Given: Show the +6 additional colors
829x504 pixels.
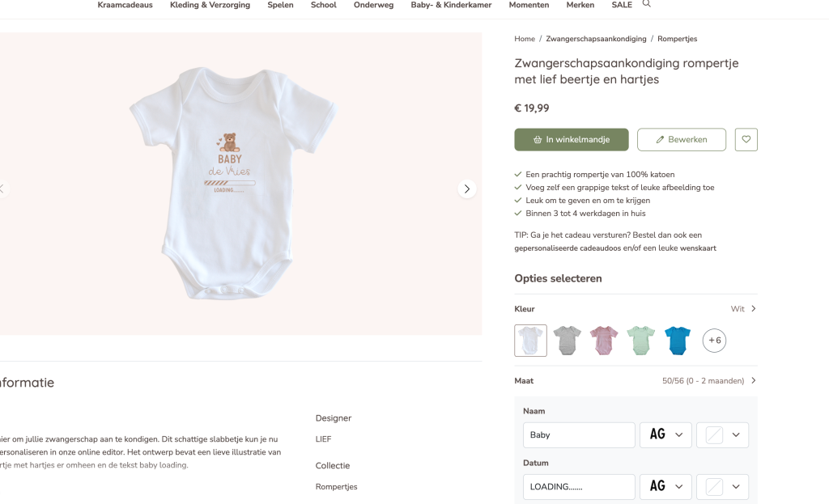Looking at the screenshot, I should pyautogui.click(x=714, y=341).
